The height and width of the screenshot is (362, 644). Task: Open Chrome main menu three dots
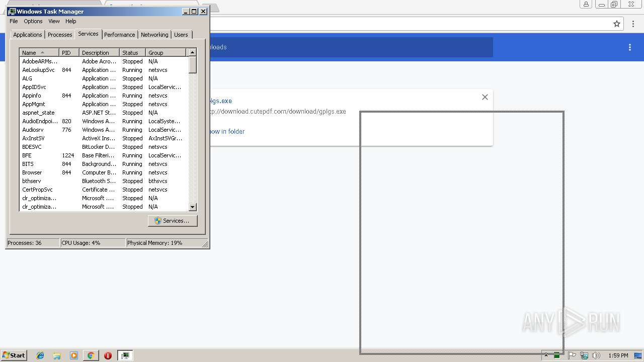[633, 24]
